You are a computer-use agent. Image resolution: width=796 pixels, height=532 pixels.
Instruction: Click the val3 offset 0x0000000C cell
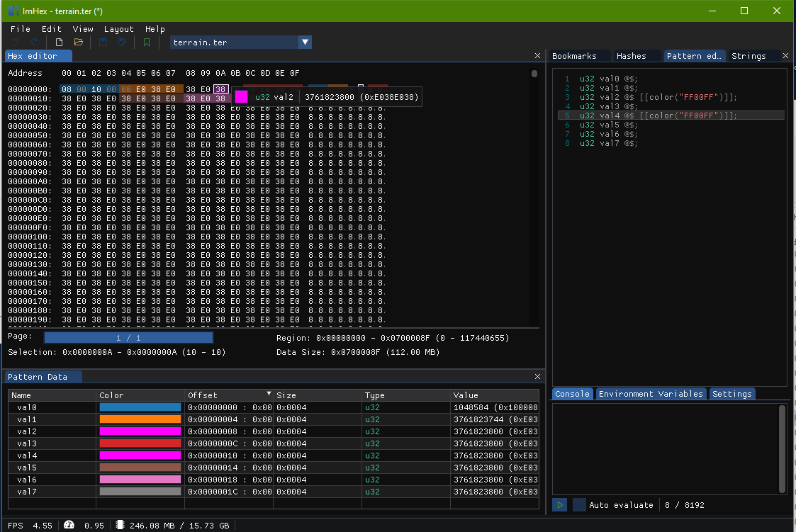tap(229, 443)
